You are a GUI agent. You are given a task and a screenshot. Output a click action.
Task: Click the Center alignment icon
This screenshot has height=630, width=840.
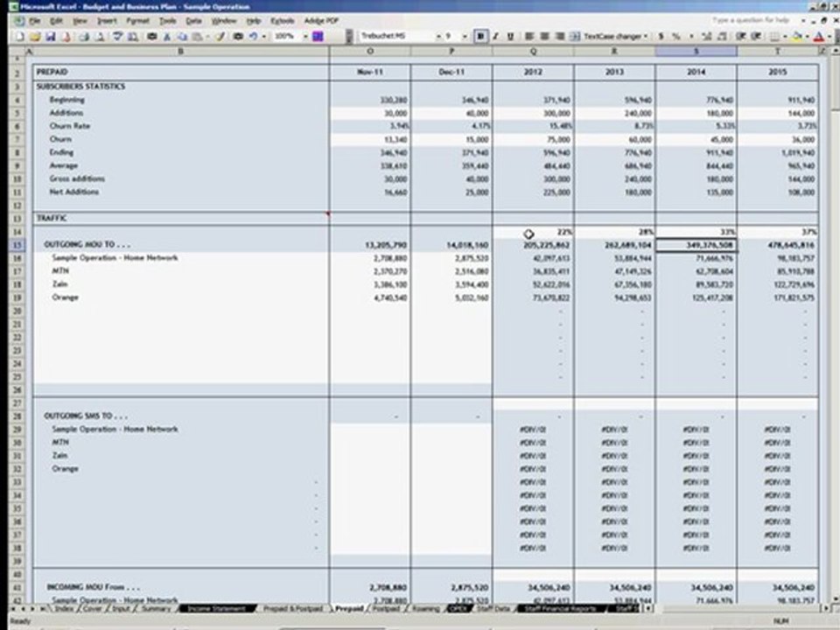pyautogui.click(x=545, y=37)
